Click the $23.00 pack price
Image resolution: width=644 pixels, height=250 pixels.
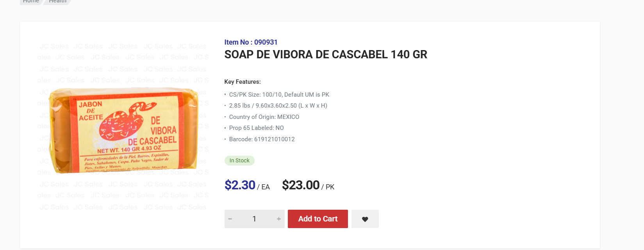click(x=301, y=185)
